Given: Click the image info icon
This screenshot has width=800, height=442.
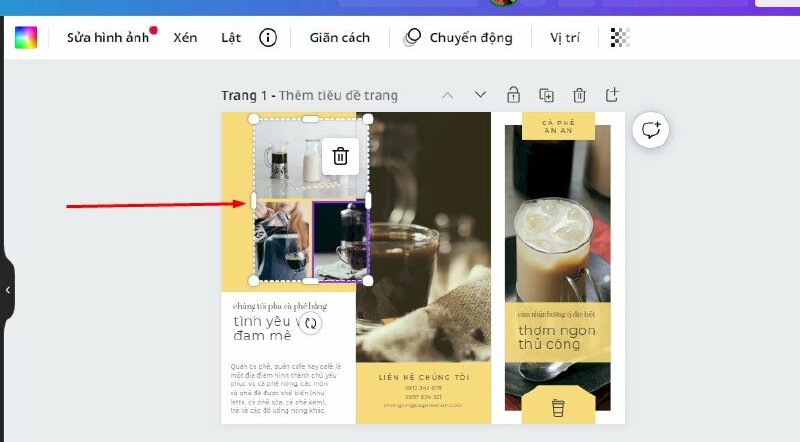Looking at the screenshot, I should 268,38.
